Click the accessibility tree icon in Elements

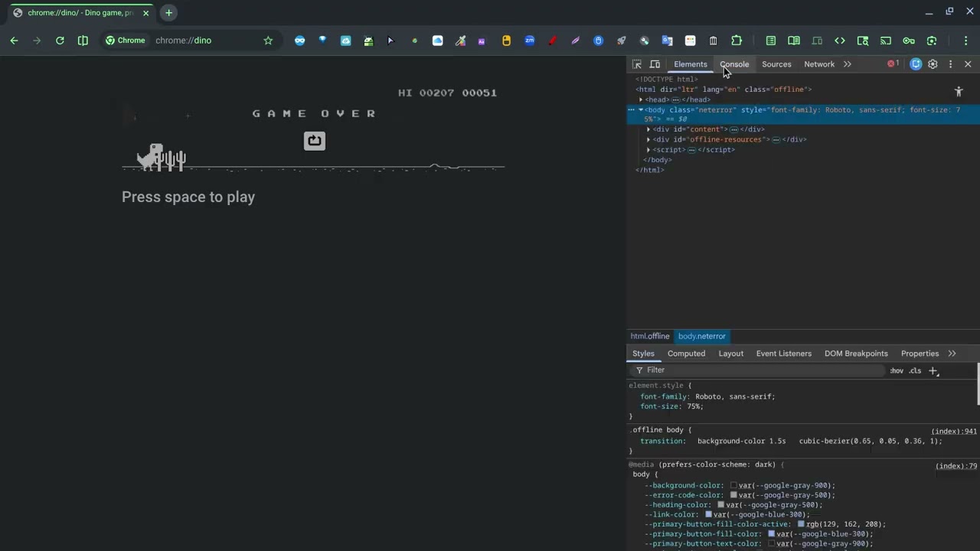[x=959, y=92]
